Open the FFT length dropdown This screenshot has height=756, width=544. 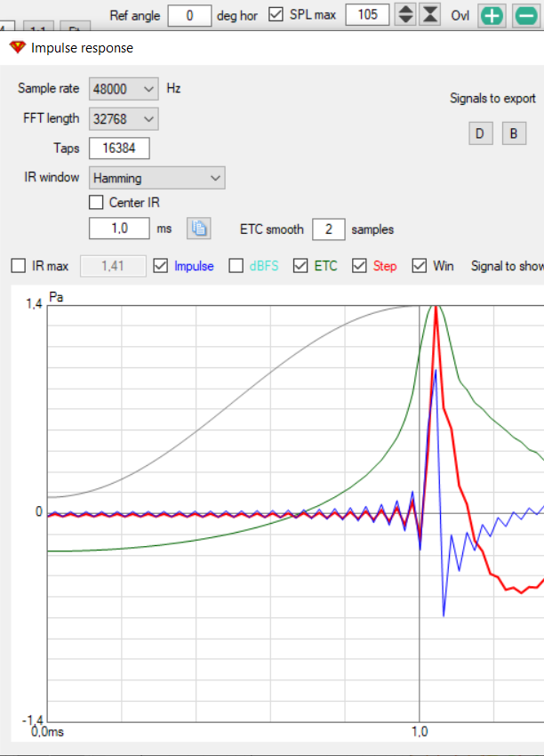(124, 118)
